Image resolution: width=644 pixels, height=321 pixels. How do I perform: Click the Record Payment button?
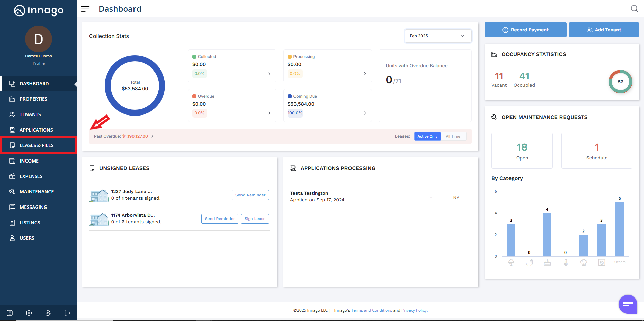click(x=525, y=30)
